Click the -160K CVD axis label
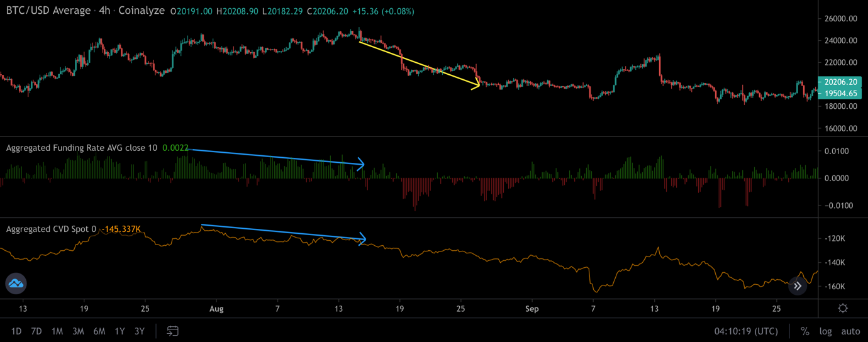Viewport: 868px width, 342px height. pyautogui.click(x=835, y=287)
